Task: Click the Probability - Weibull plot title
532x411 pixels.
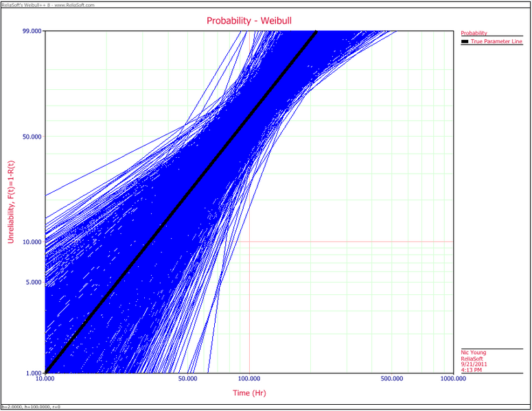Action: [249, 21]
